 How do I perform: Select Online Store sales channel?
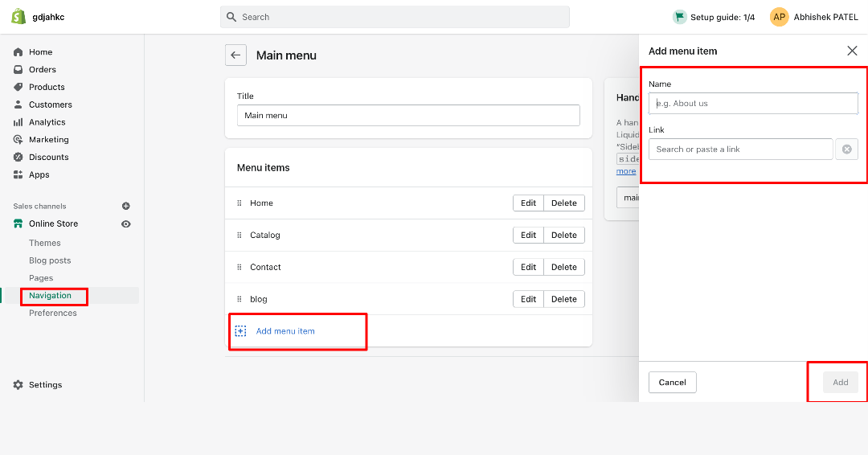(53, 223)
